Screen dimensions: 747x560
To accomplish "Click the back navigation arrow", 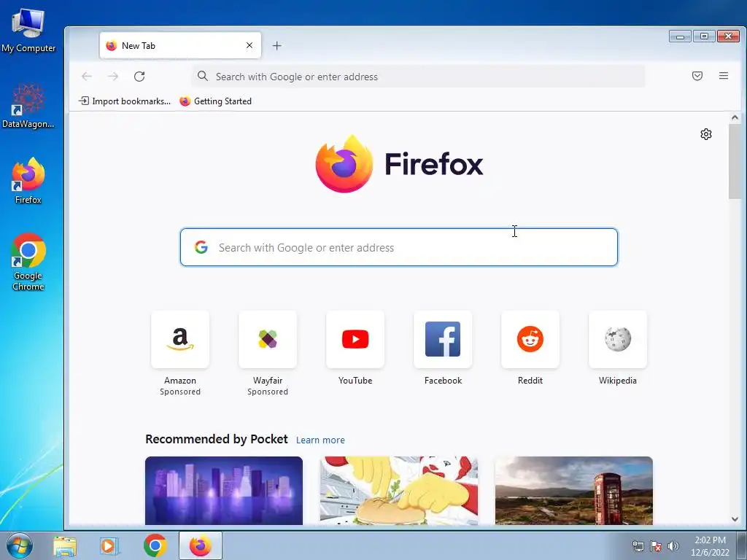I will tap(87, 76).
